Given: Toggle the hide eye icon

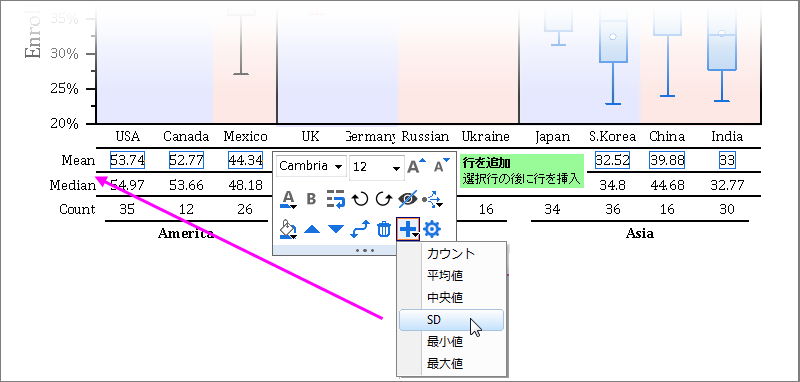Looking at the screenshot, I should tap(408, 199).
